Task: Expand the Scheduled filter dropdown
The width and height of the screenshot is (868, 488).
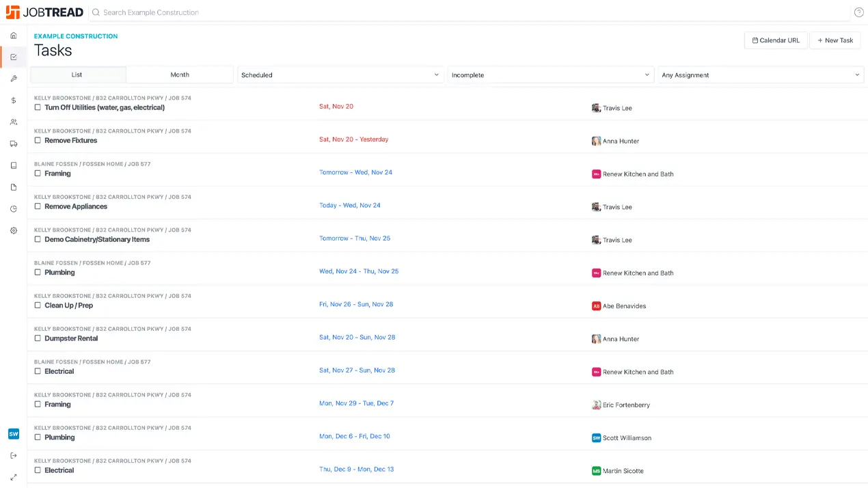Action: point(340,75)
